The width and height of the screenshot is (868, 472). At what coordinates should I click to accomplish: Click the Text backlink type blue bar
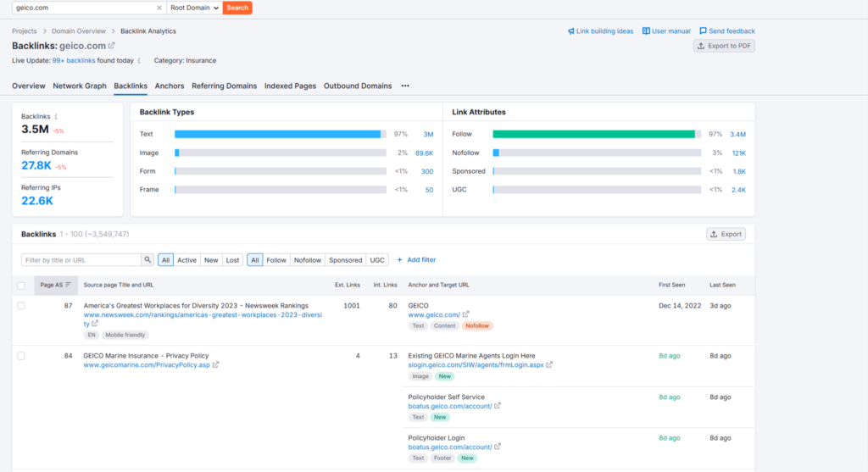click(x=277, y=134)
